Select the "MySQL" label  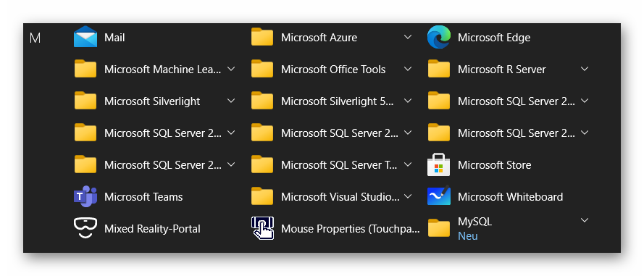click(474, 222)
